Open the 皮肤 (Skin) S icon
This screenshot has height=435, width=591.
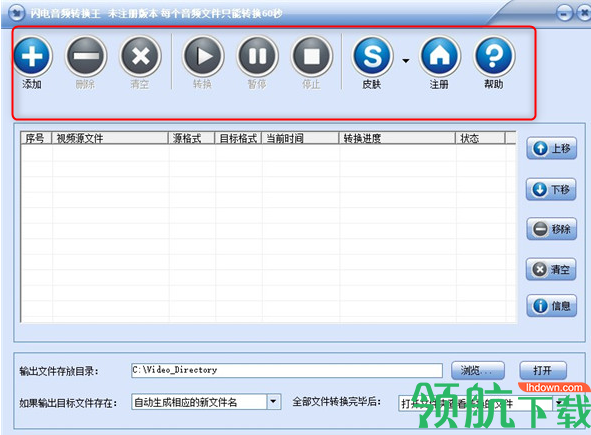[x=372, y=56]
